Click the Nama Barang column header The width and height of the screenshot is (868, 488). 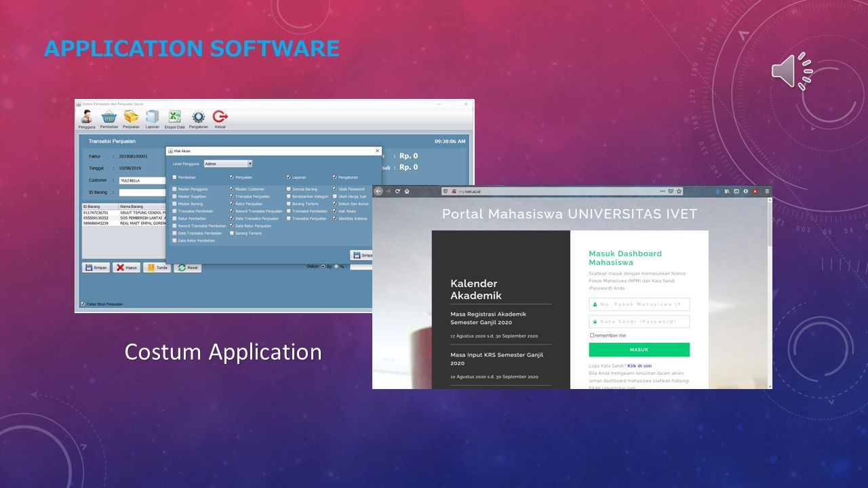point(142,206)
